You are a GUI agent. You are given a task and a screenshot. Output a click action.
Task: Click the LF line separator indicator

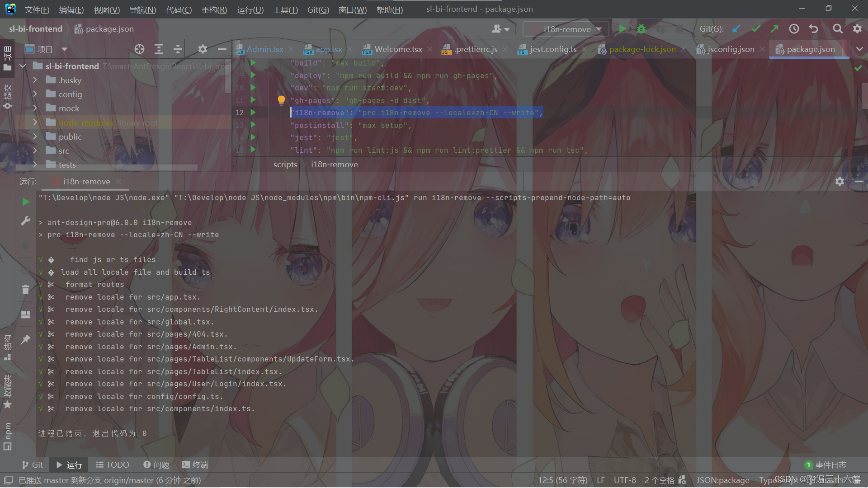tap(601, 480)
